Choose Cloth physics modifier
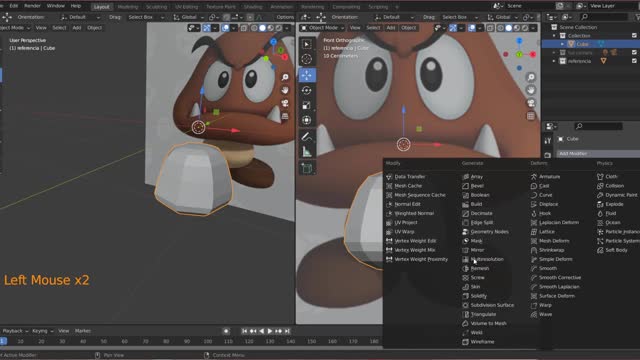Image resolution: width=640 pixels, height=360 pixels. [607, 177]
